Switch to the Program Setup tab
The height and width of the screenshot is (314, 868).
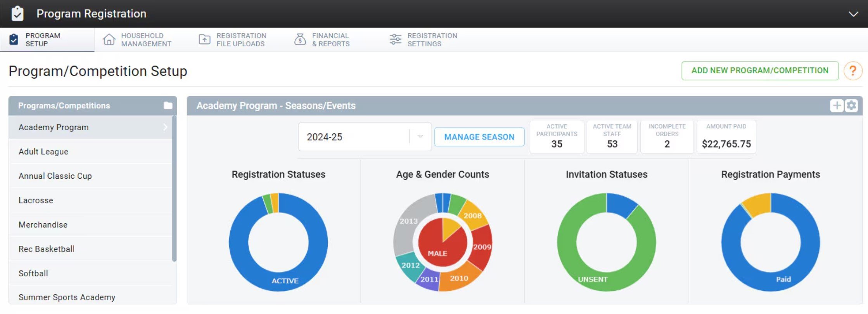click(43, 40)
